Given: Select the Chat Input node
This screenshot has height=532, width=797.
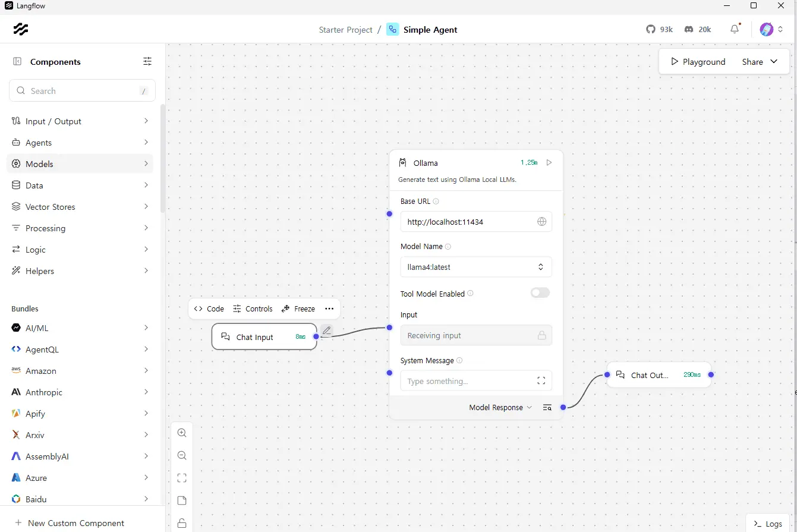Looking at the screenshot, I should coord(264,336).
